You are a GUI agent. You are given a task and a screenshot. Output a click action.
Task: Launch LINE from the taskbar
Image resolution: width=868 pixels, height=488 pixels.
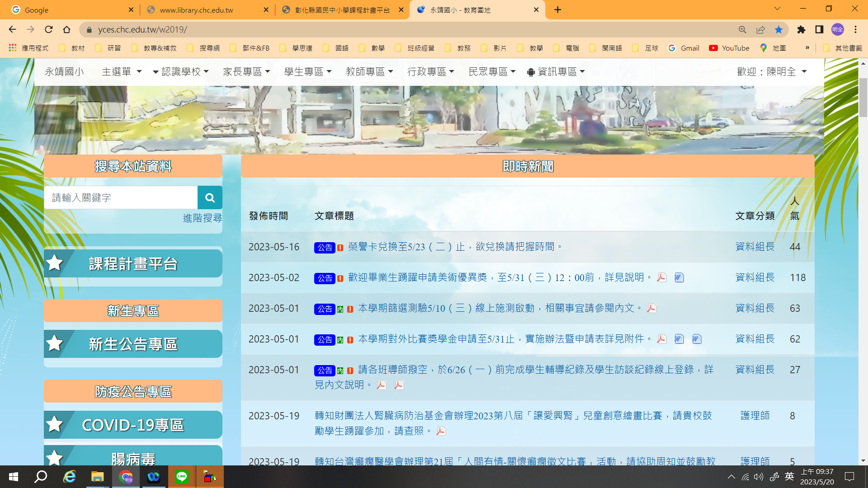pyautogui.click(x=182, y=477)
